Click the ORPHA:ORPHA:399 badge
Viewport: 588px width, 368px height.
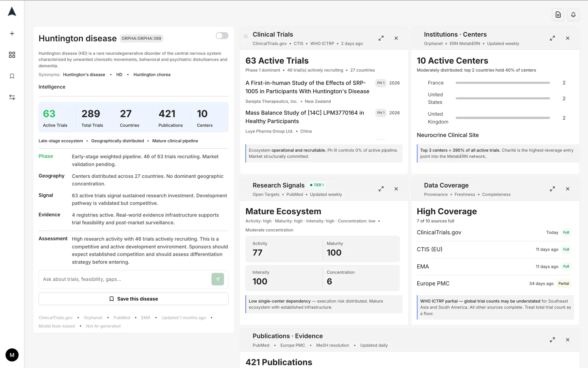click(141, 38)
